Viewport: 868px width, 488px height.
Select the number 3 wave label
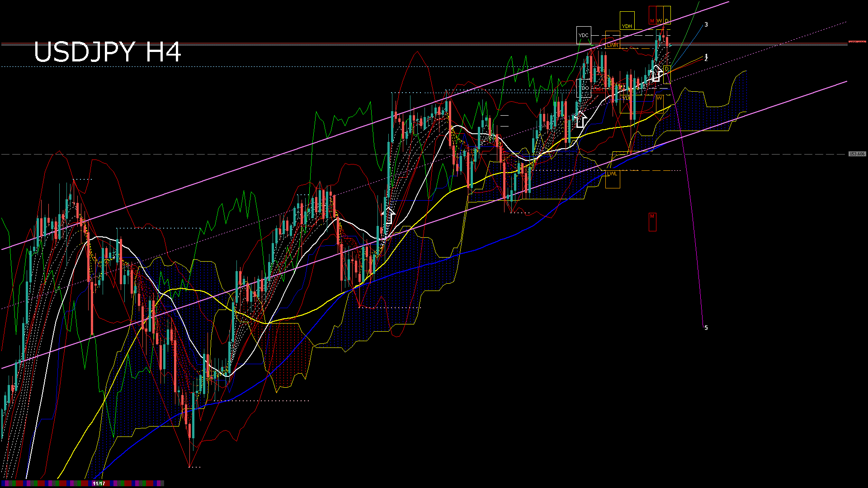(706, 25)
